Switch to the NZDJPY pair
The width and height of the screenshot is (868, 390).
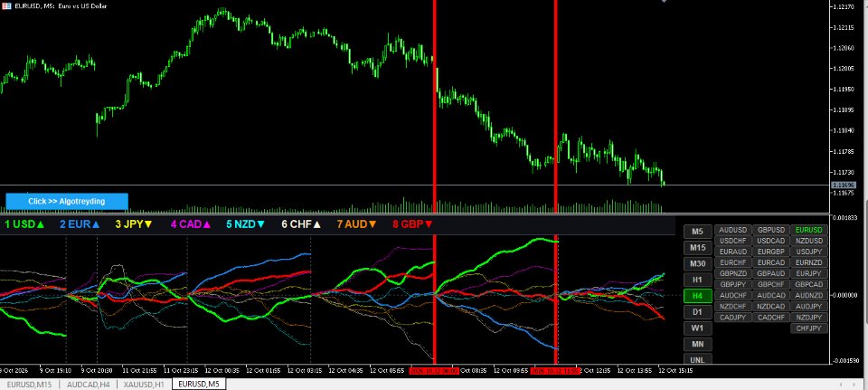808,318
